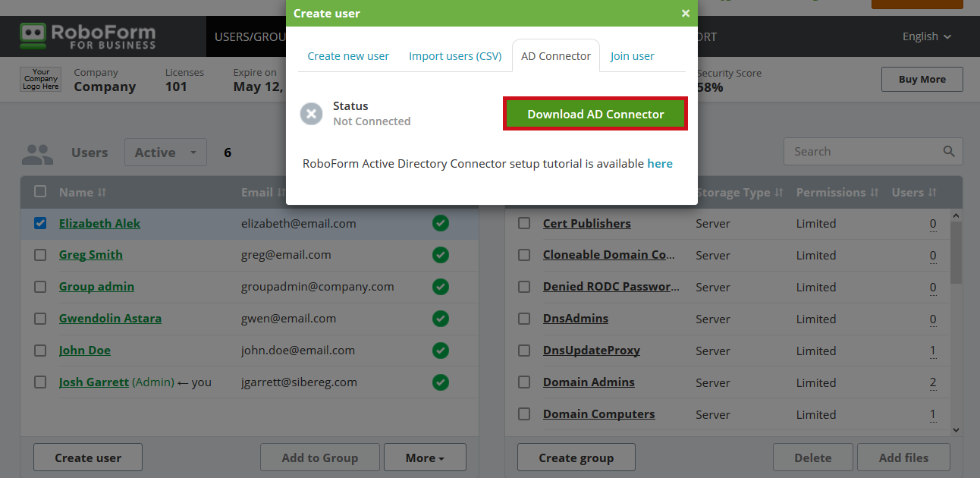980x478 pixels.
Task: Check the DnsAdmins group checkbox
Action: point(524,319)
